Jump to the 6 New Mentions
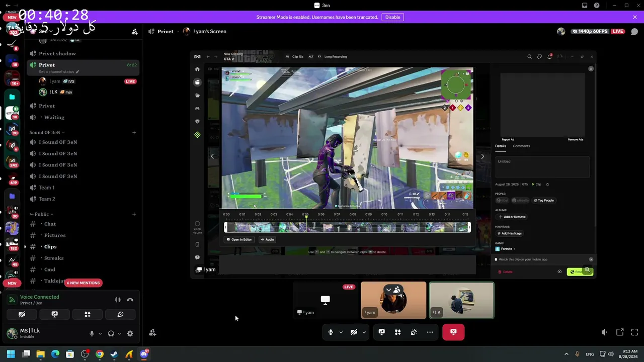644x362 pixels. point(84,283)
